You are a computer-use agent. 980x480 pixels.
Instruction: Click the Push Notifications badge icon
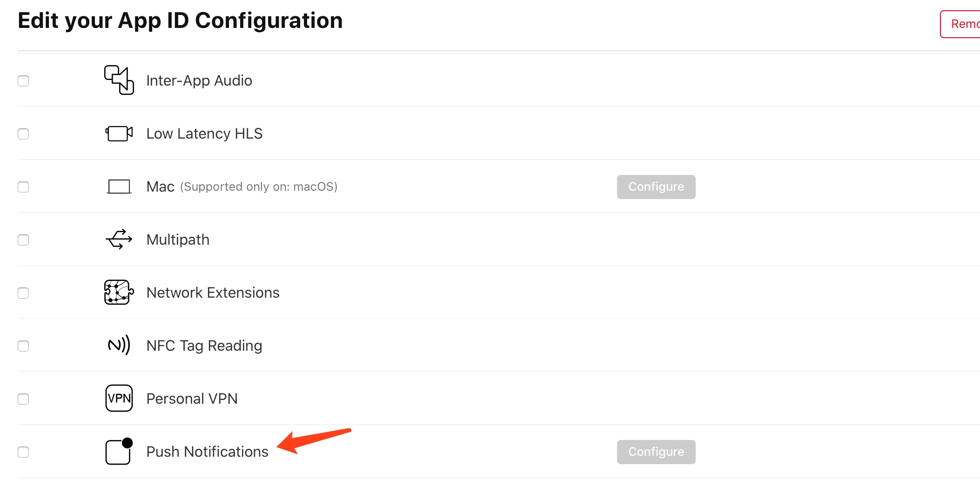[119, 451]
